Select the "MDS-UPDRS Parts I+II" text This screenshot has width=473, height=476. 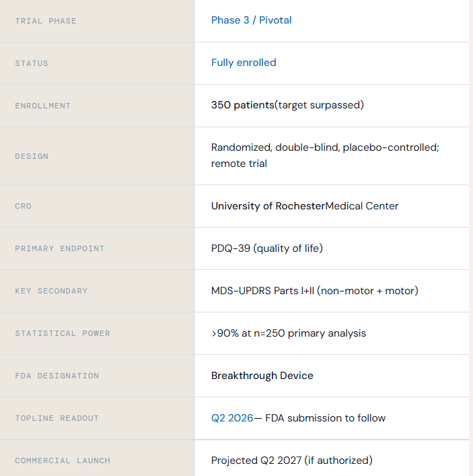pos(262,291)
